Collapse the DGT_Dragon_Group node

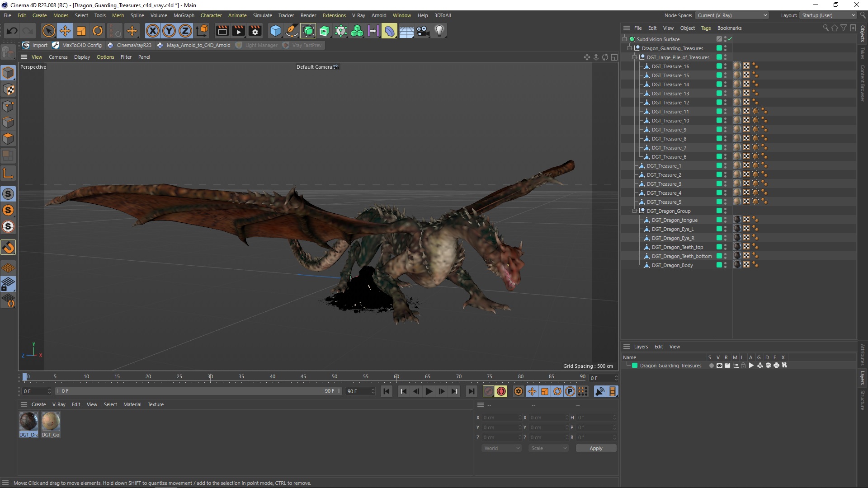[x=634, y=211]
